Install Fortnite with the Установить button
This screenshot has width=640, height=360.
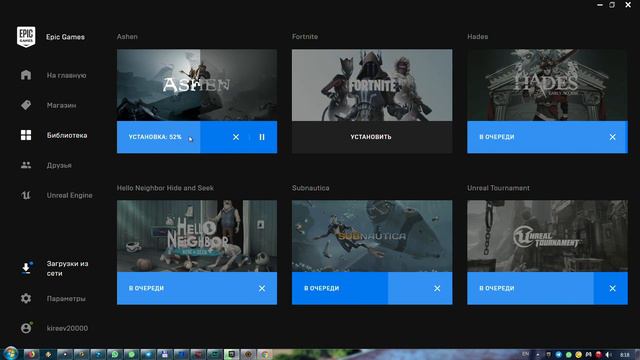click(372, 137)
